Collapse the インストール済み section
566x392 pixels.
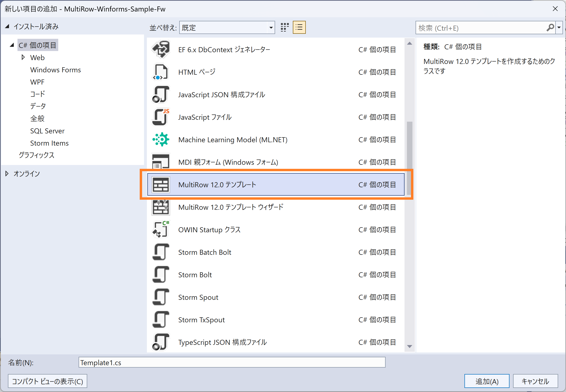click(x=7, y=26)
